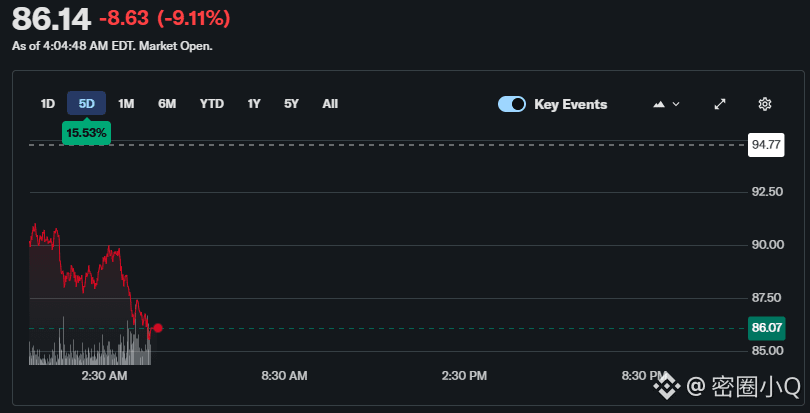Click the 15.53% range change badge
This screenshot has height=413, width=810.
click(86, 133)
